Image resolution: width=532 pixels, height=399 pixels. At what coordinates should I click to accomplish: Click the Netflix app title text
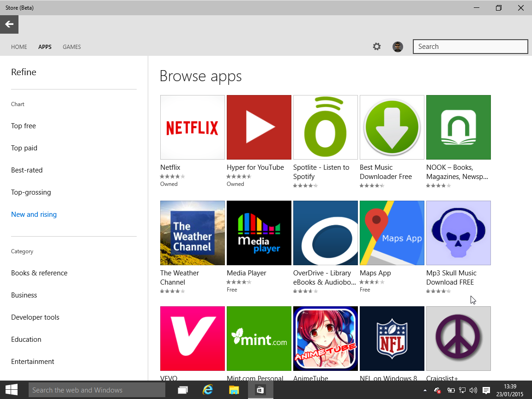pos(170,167)
